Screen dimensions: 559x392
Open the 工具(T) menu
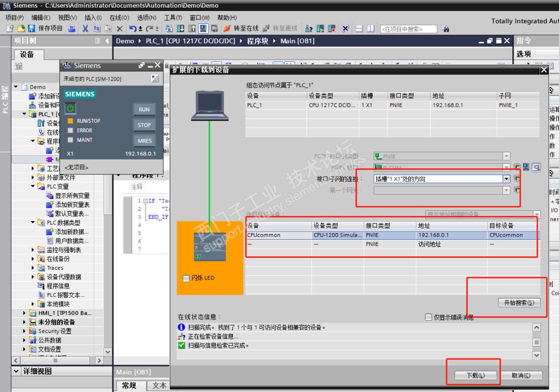[x=173, y=18]
